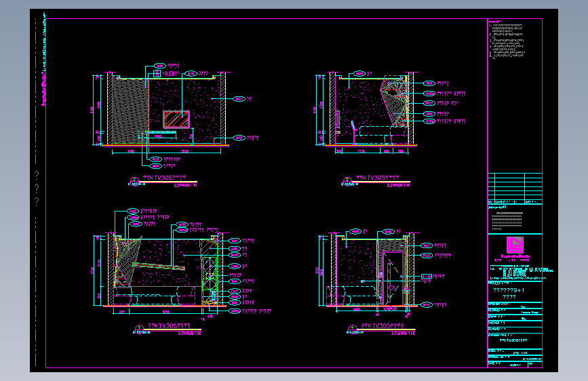Screen dimensions: 588x381
Task: Click the InspirationStudio name under the logo
Action: pos(515,256)
